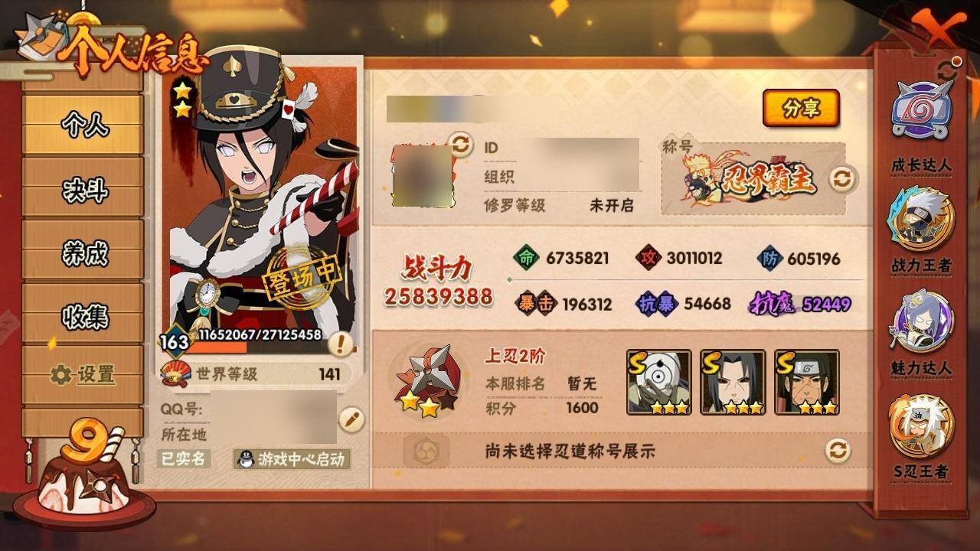
Task: Open the 决斗 tab
Action: point(83,188)
